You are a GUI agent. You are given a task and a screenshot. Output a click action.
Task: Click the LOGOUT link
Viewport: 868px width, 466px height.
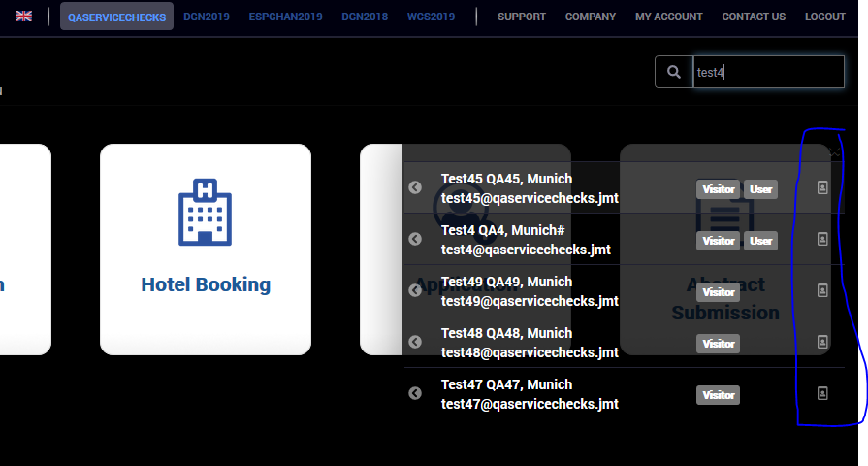(824, 17)
